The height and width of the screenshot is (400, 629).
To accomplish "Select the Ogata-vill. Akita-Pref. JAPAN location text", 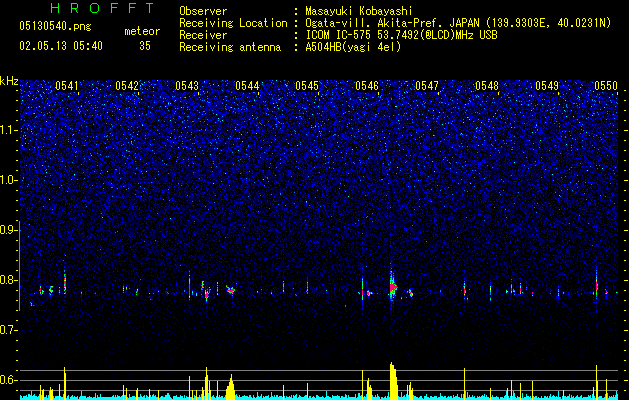I will (x=458, y=23).
